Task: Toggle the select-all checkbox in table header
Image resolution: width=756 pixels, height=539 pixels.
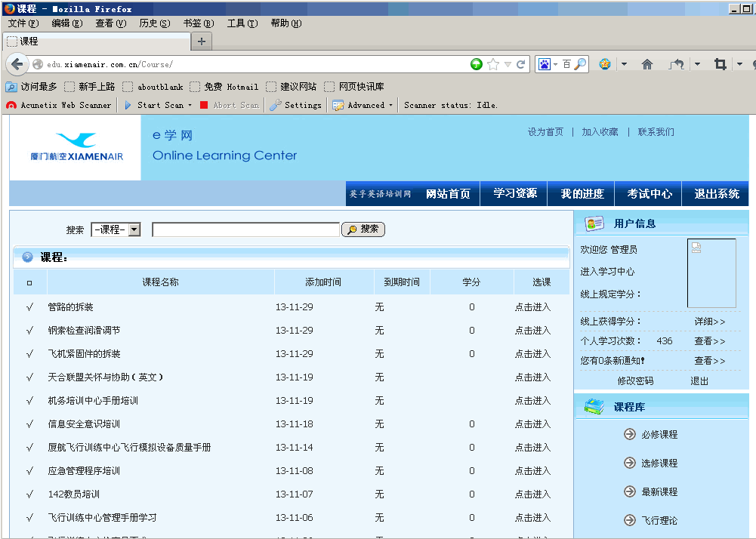Action: 29,283
